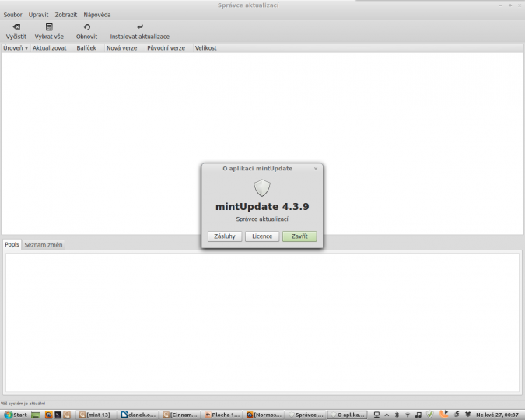Click the Licence button
Viewport: 525px width, 420px height.
(x=262, y=236)
